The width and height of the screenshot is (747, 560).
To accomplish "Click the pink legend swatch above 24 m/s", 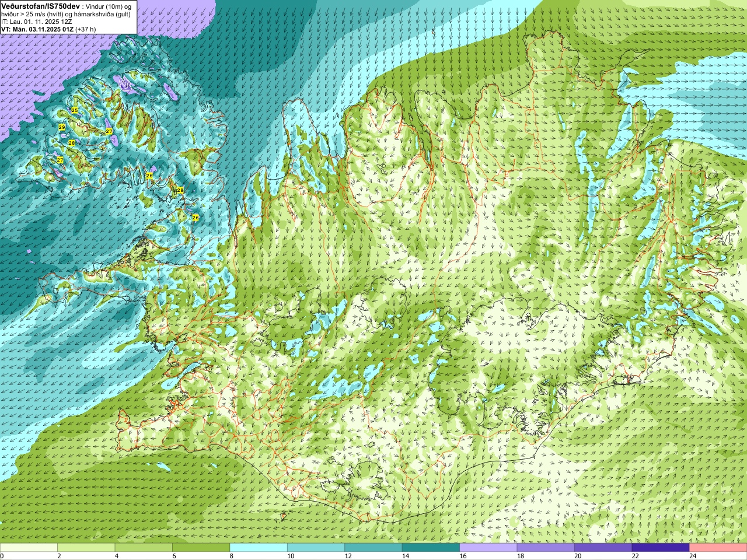I will click(x=718, y=548).
